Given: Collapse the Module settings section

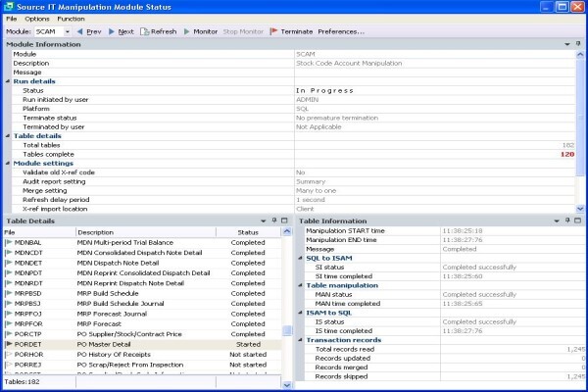Looking at the screenshot, I should pos(8,164).
